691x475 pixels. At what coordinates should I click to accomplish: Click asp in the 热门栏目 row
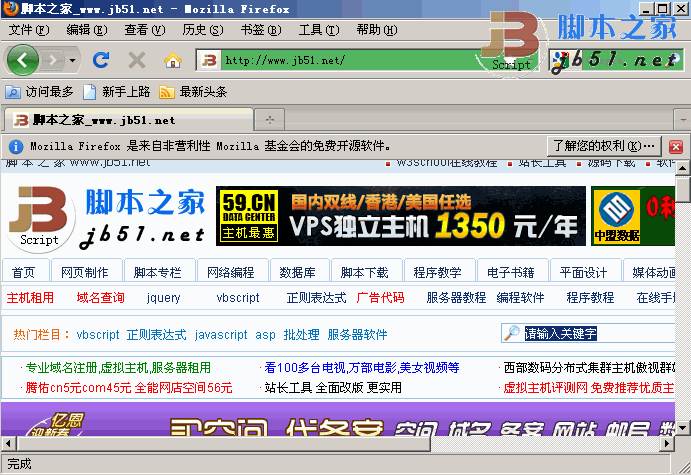point(265,335)
